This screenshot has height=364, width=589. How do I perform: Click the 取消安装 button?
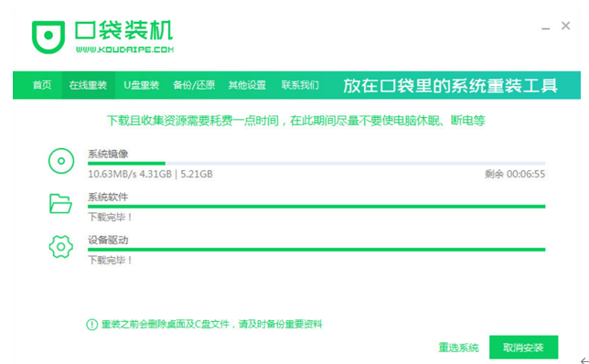[524, 348]
